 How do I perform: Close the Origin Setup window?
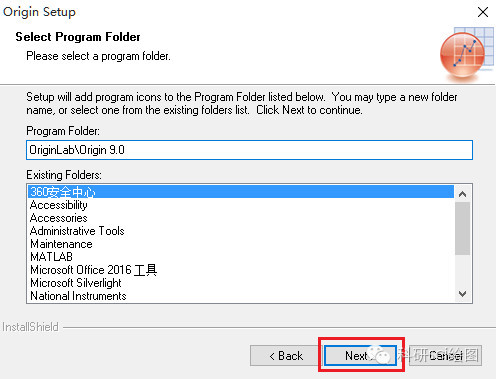[483, 12]
